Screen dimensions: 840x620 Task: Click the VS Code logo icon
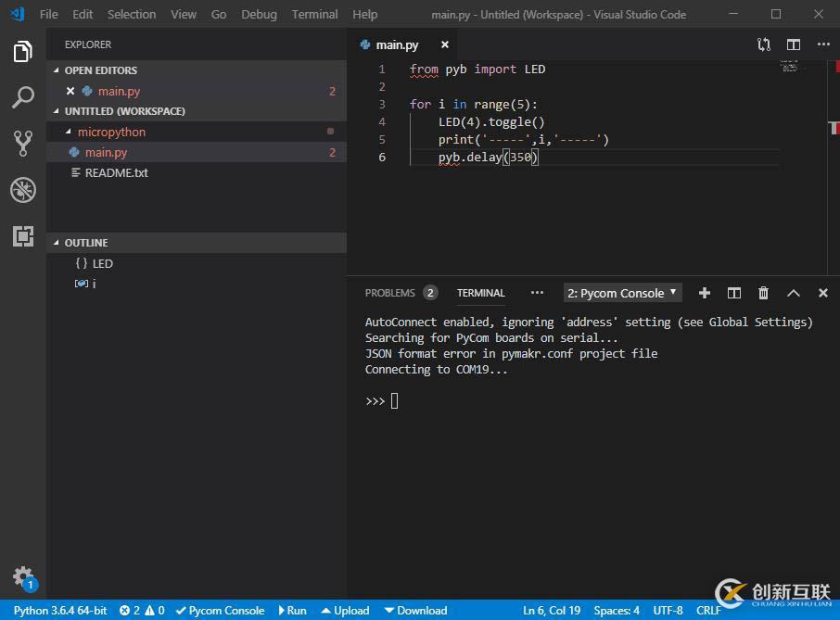click(x=17, y=14)
